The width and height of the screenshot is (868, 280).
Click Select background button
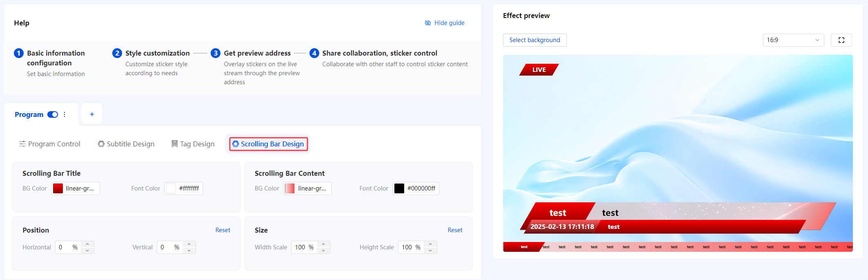pos(534,40)
